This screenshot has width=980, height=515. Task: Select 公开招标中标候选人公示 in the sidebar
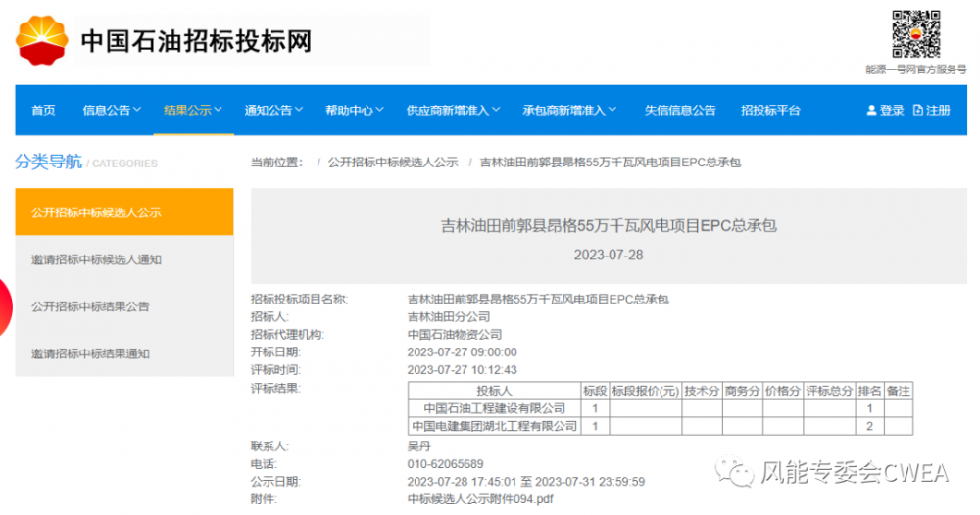click(124, 212)
